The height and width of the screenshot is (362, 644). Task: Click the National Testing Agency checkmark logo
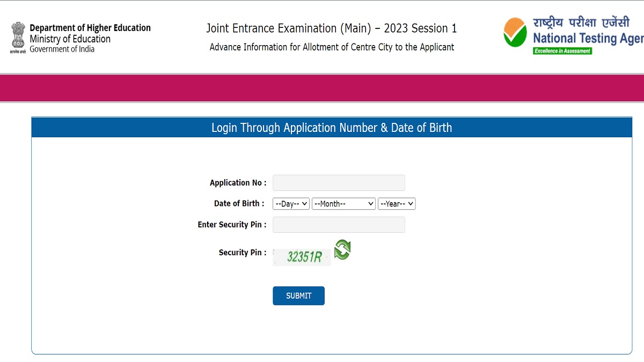point(515,33)
